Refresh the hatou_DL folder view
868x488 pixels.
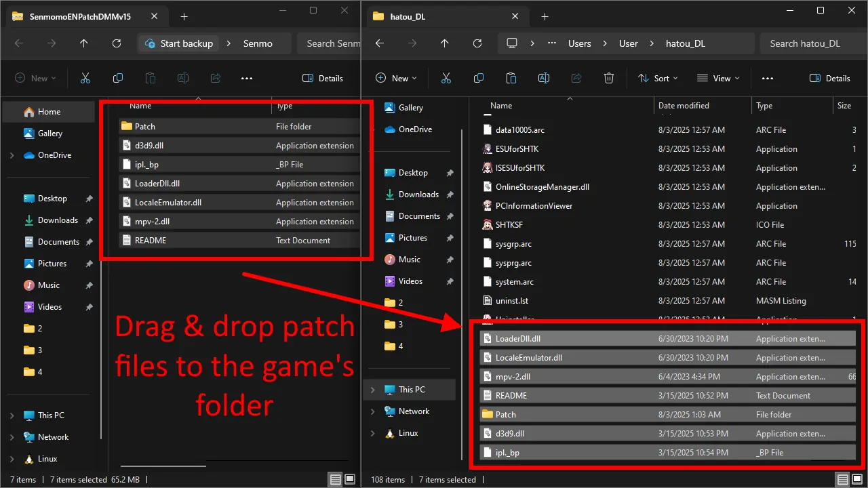(x=477, y=43)
